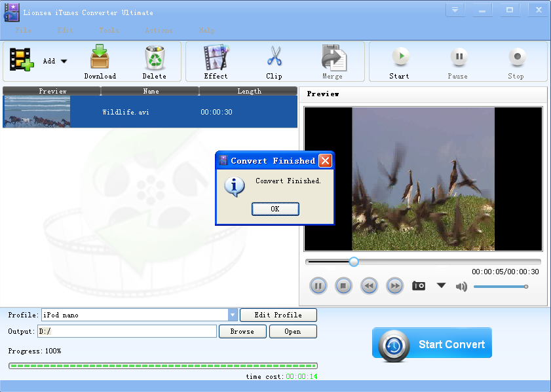Image resolution: width=551 pixels, height=392 pixels.
Task: Click the time cost 00:00:14 value
Action: coord(301,376)
